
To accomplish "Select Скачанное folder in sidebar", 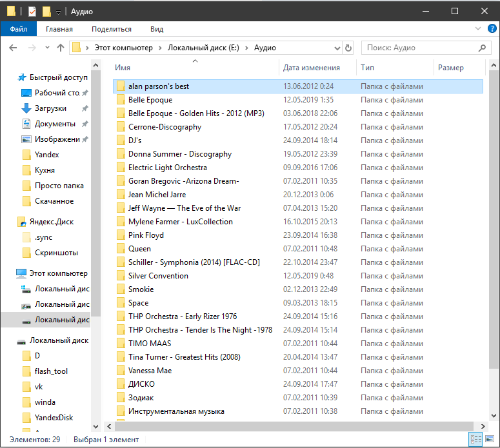I will click(54, 201).
